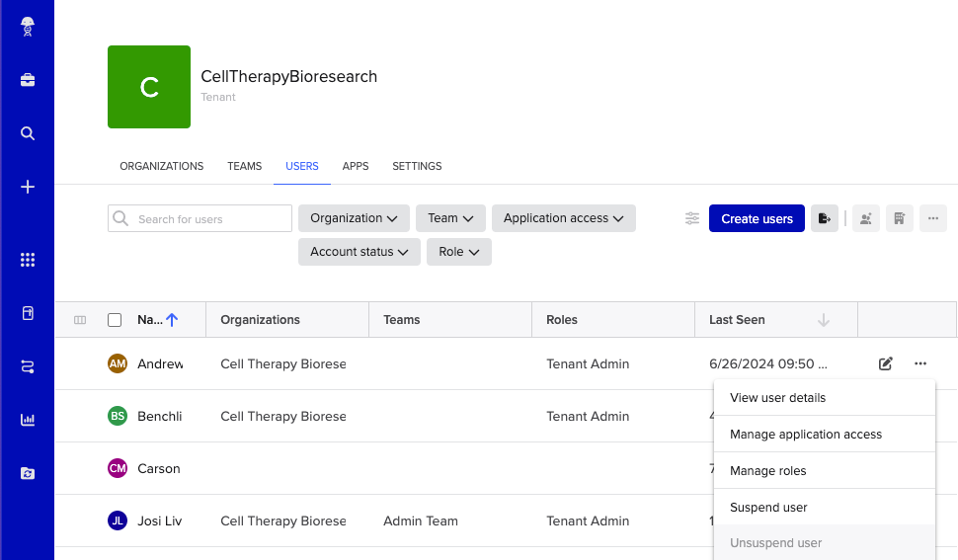Select Manage roles from the context menu
The height and width of the screenshot is (560, 958).
pos(768,471)
